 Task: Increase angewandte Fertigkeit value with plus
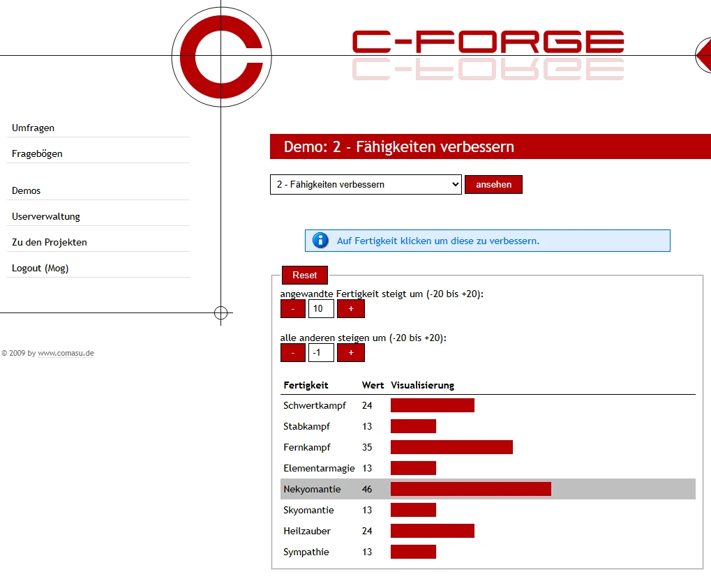click(351, 309)
